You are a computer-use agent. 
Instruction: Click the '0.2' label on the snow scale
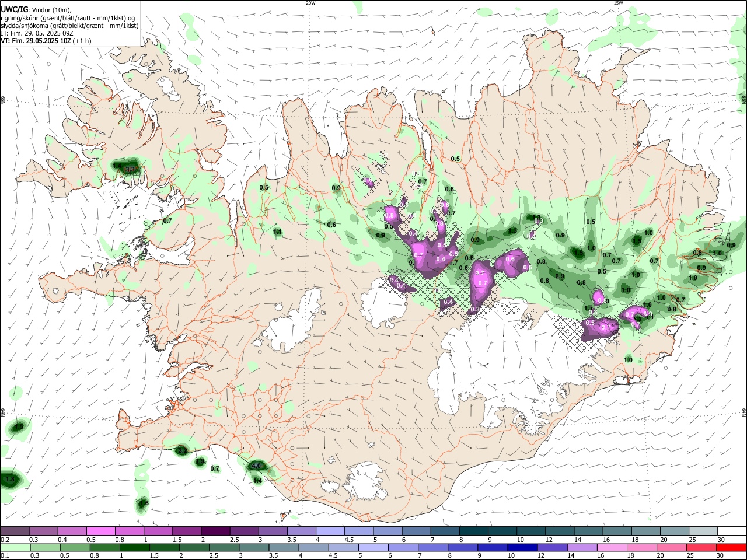(x=5, y=540)
